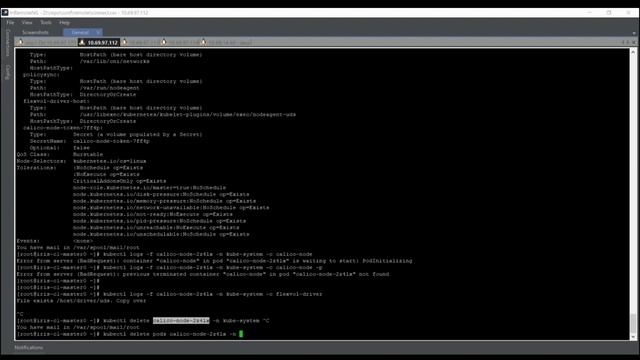640x360 pixels.
Task: Select the connection tab left of 10.69.97.112
Action: click(x=47, y=42)
